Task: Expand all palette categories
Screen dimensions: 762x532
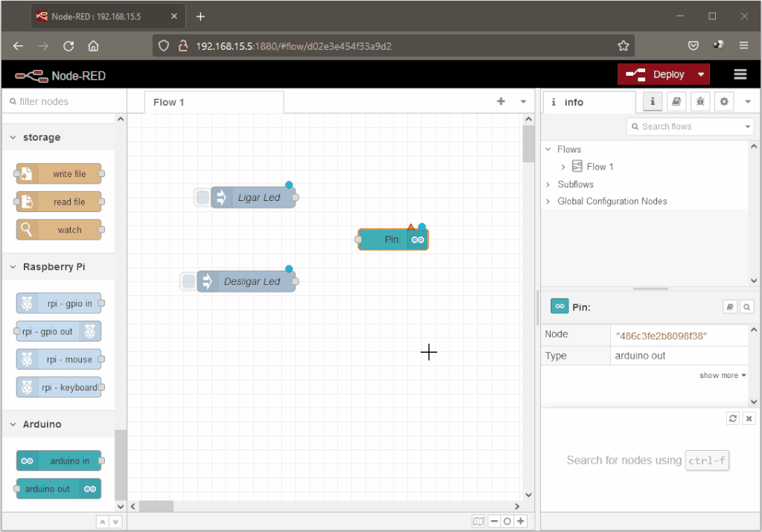Action: pyautogui.click(x=115, y=522)
